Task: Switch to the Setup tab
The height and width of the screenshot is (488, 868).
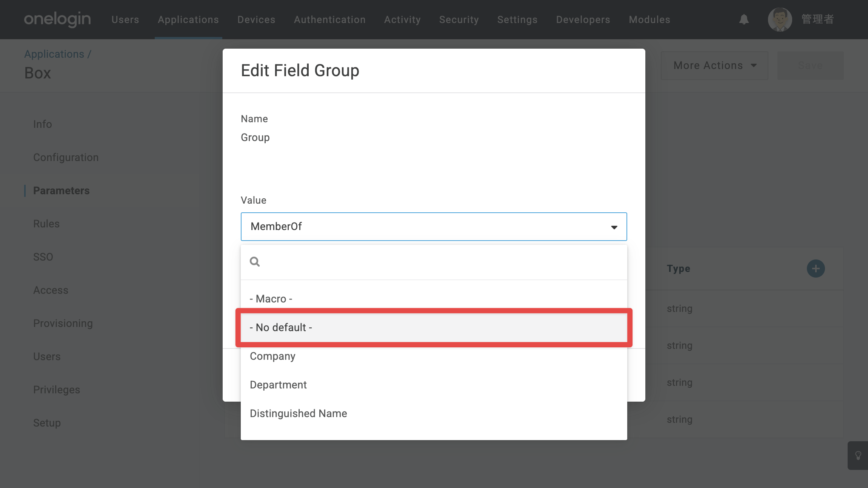Action: 47,423
